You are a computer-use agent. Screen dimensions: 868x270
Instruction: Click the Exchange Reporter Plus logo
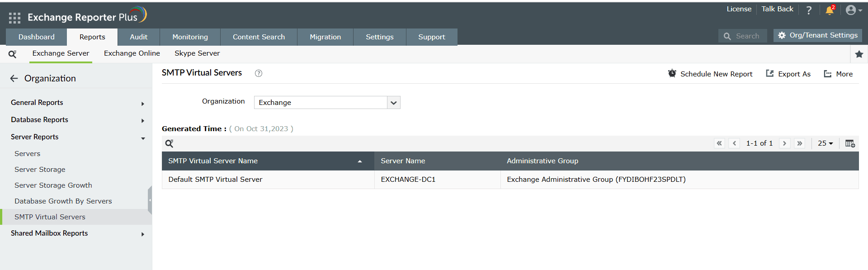pyautogui.click(x=87, y=16)
